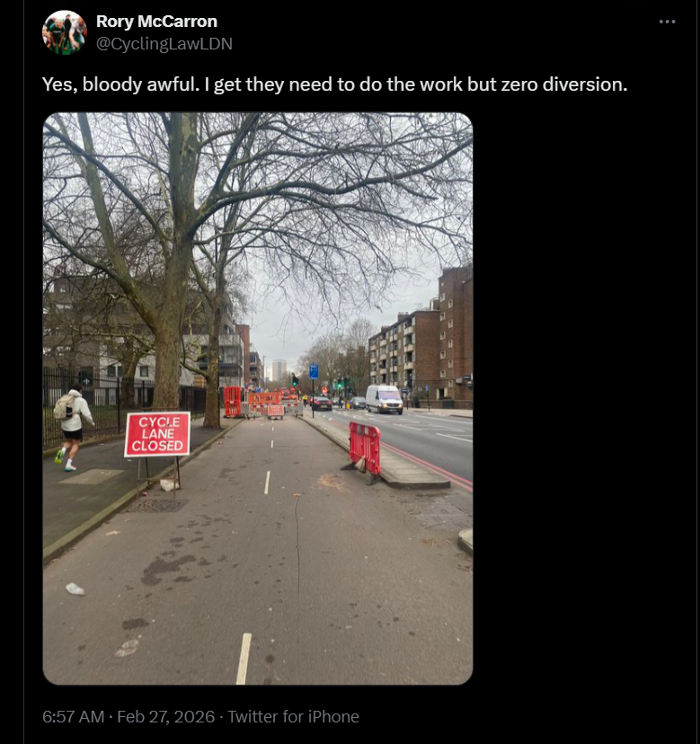
Task: Open the more options ellipsis menu
Action: [x=667, y=22]
